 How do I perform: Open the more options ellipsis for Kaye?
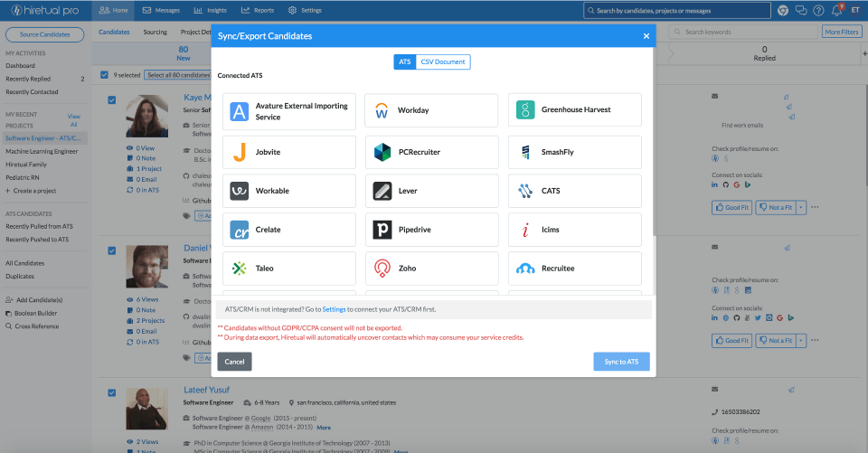coord(815,207)
